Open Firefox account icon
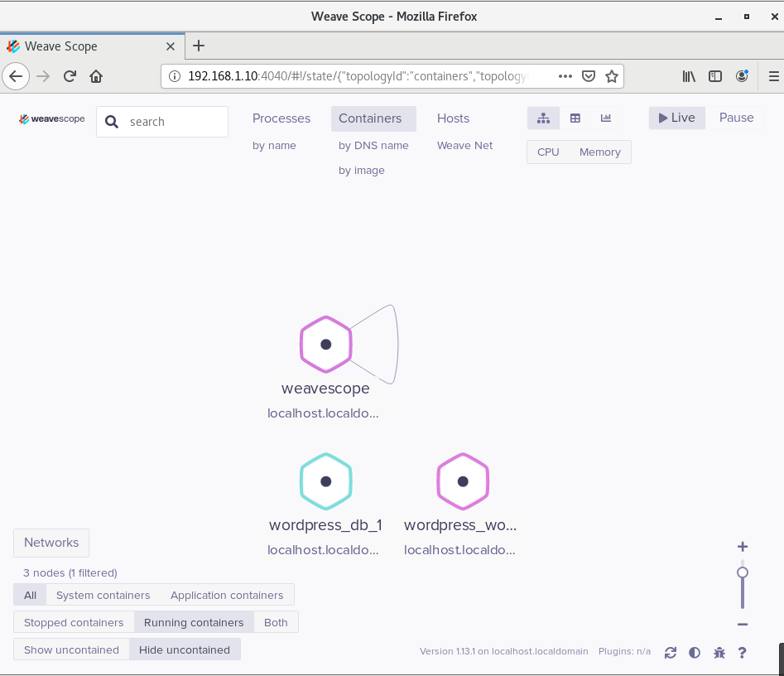 click(742, 76)
